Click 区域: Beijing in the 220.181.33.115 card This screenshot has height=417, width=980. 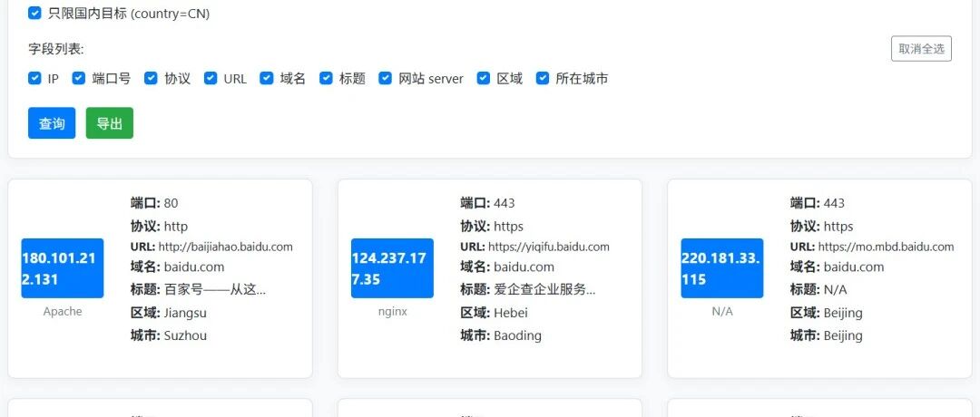click(x=827, y=313)
